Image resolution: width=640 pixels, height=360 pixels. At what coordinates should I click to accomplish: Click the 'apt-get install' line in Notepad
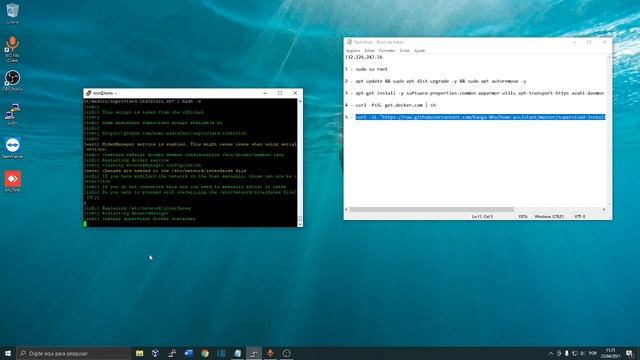(474, 93)
